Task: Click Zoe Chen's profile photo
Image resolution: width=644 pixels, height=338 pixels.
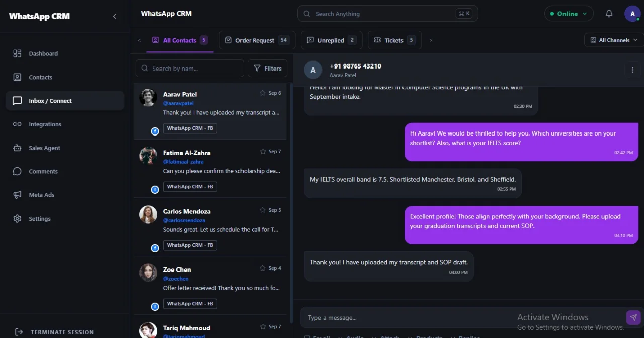Action: [x=148, y=273]
